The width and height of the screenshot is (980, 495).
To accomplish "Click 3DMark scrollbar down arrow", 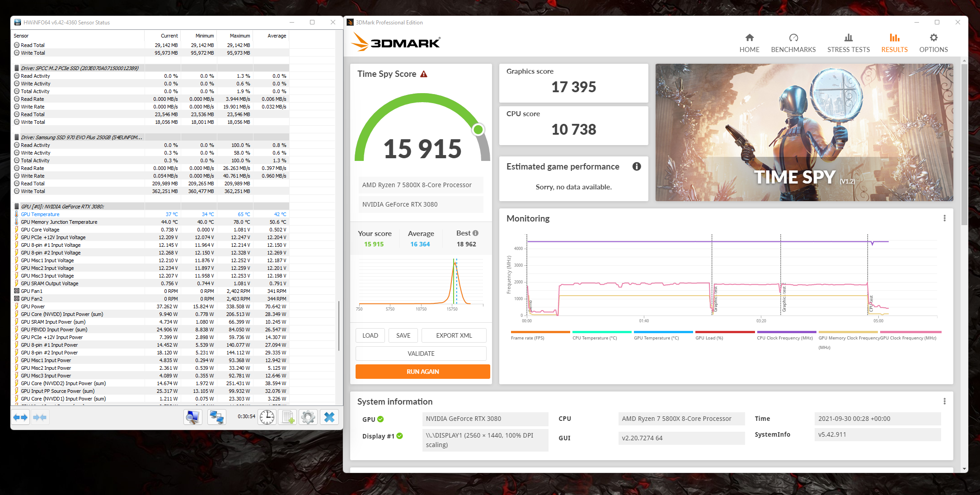I will (964, 469).
